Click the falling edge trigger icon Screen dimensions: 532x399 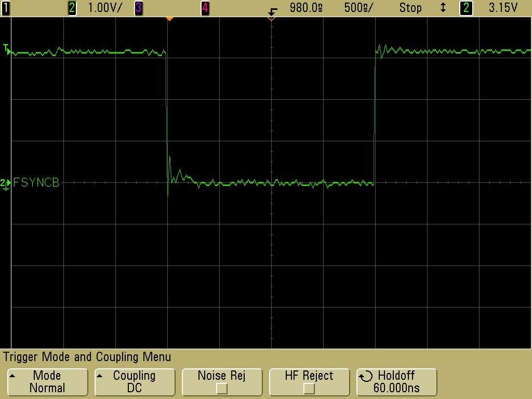coord(272,11)
